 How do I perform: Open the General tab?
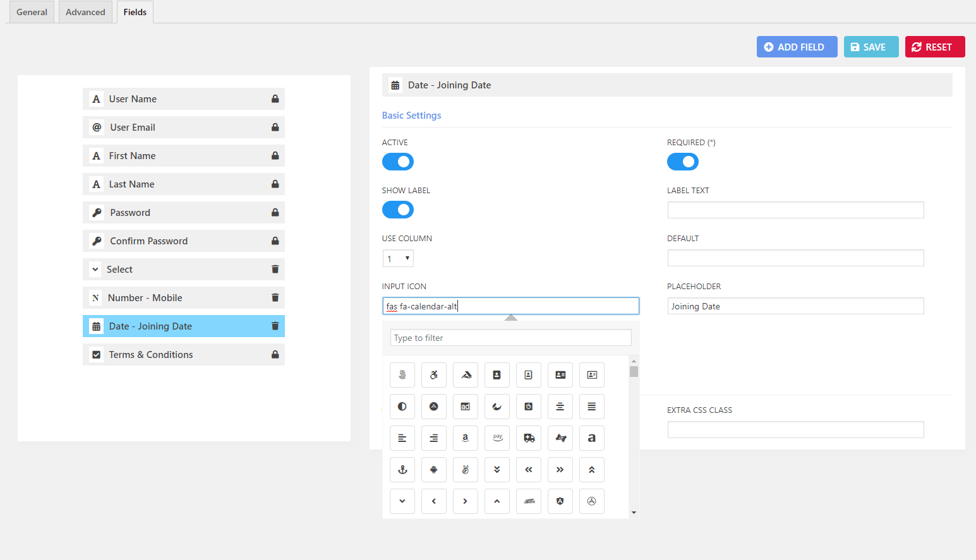pyautogui.click(x=31, y=11)
